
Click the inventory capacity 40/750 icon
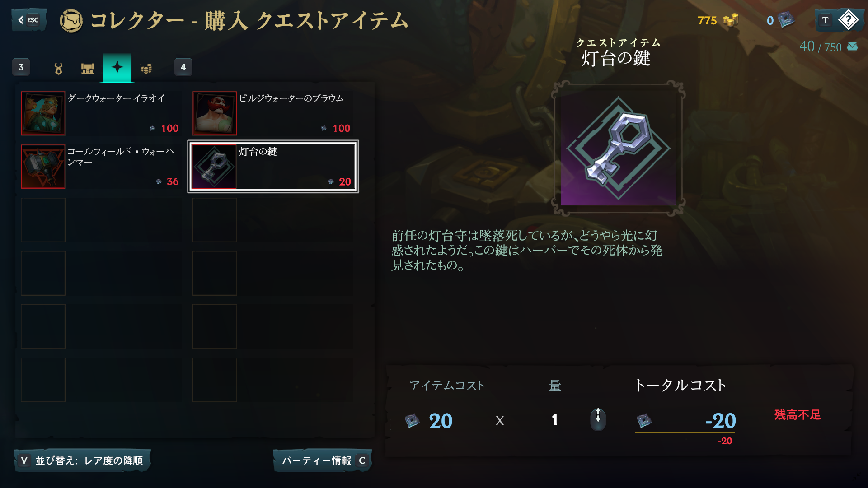pyautogui.click(x=853, y=46)
